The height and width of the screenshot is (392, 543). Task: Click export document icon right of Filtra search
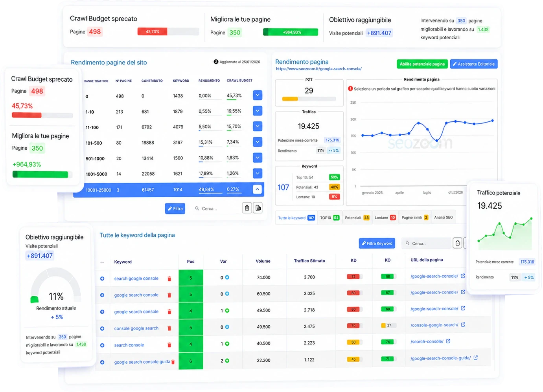pyautogui.click(x=258, y=208)
